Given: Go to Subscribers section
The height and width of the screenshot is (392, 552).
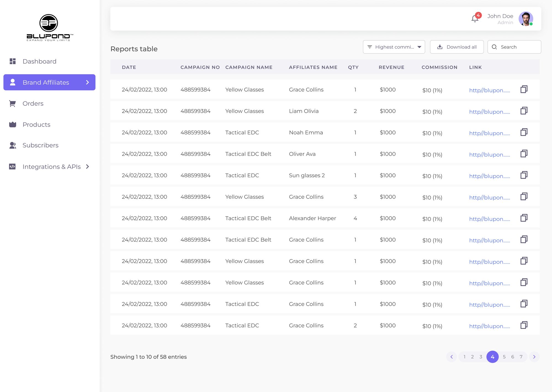Looking at the screenshot, I should (41, 145).
